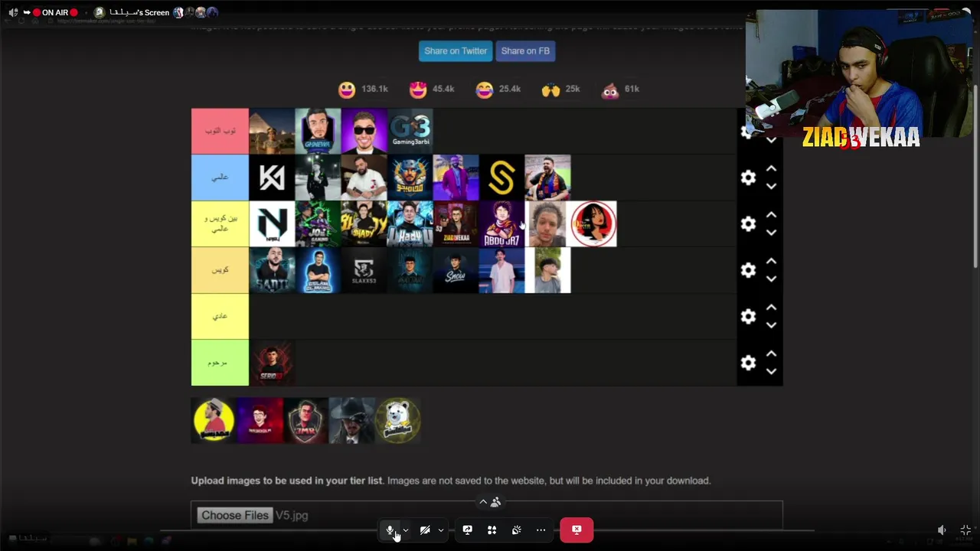Select the SERIO thumbnail in green row
This screenshot has width=980, height=551.
pyautogui.click(x=272, y=363)
